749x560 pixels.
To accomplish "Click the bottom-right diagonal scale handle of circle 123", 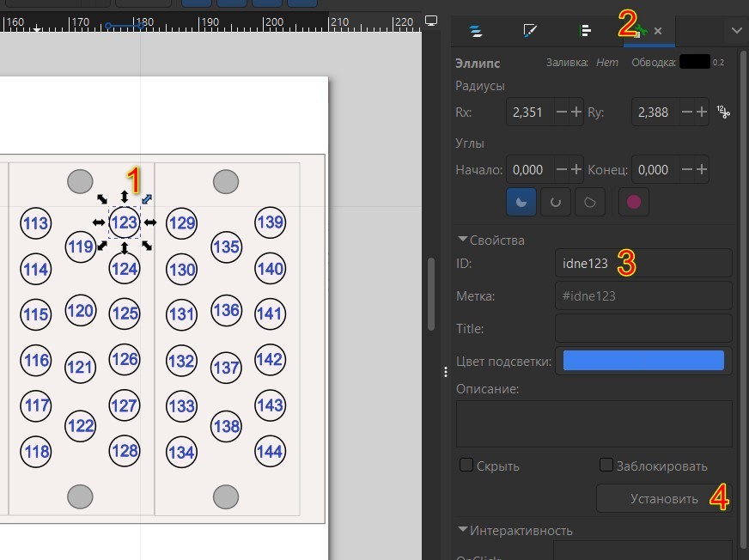I will tap(147, 246).
